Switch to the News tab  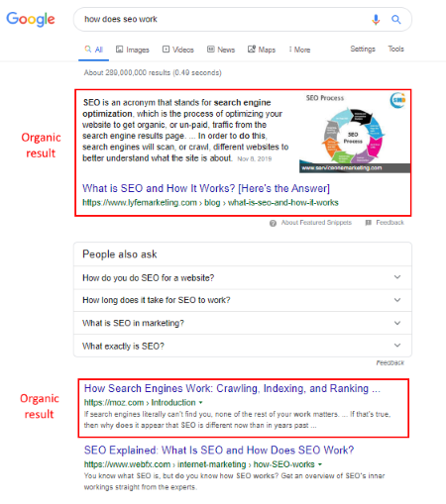[x=221, y=50]
